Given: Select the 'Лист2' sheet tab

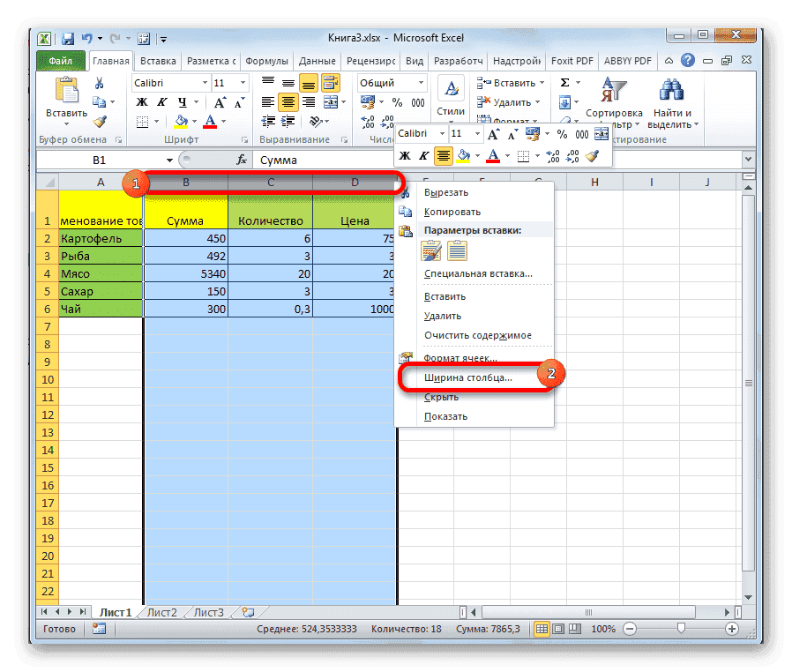Looking at the screenshot, I should pyautogui.click(x=161, y=612).
